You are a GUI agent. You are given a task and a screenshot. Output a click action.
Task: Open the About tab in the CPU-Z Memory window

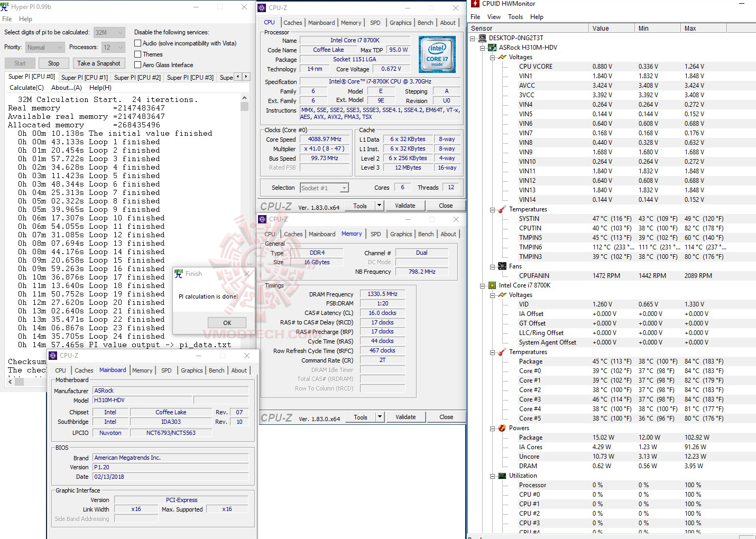tap(448, 234)
